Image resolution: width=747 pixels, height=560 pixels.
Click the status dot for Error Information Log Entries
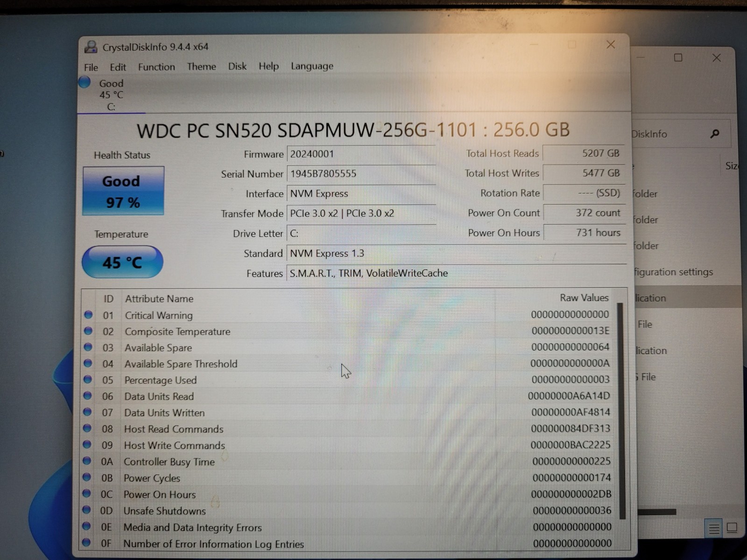point(86,543)
